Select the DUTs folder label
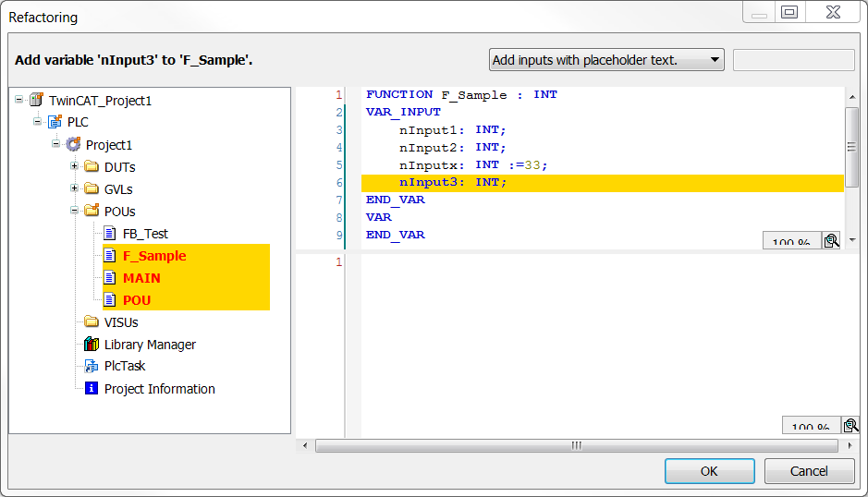 point(119,167)
